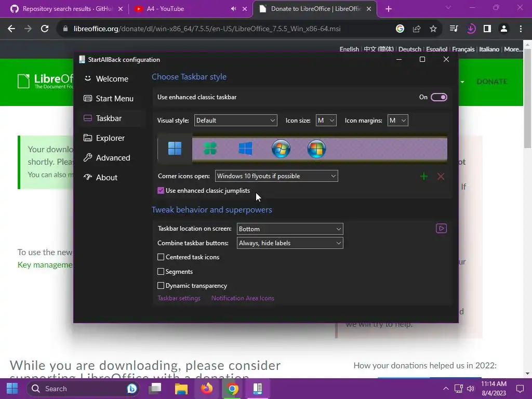
Task: Switch page language to Français
Action: 463,49
